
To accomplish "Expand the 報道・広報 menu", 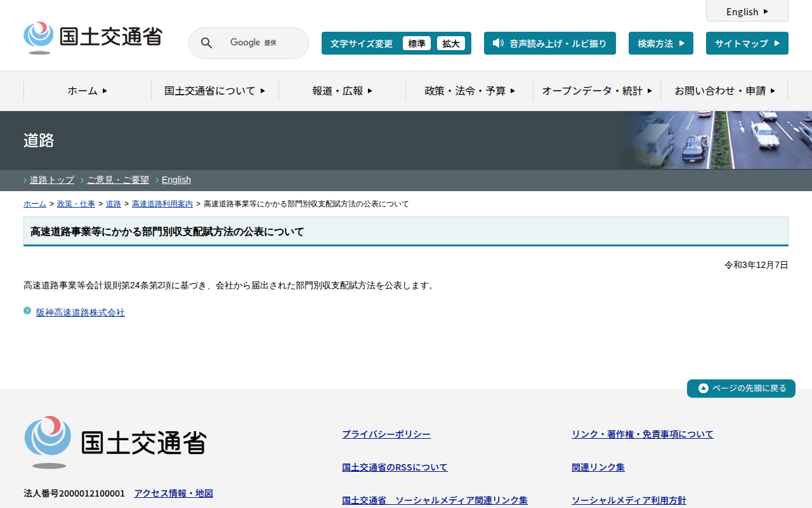I will 342,91.
